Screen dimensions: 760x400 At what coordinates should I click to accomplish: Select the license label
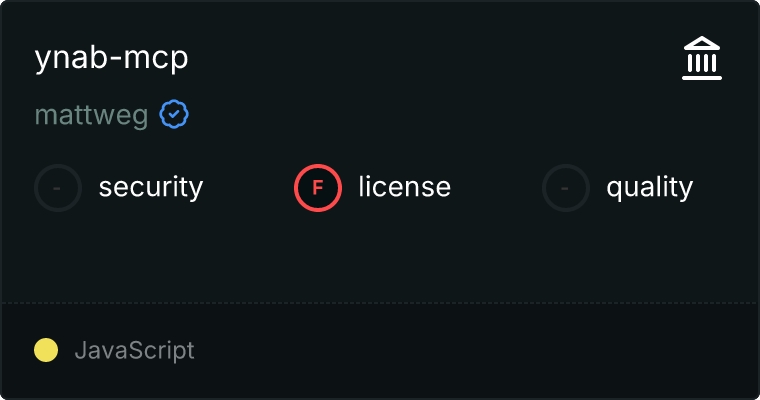point(404,187)
